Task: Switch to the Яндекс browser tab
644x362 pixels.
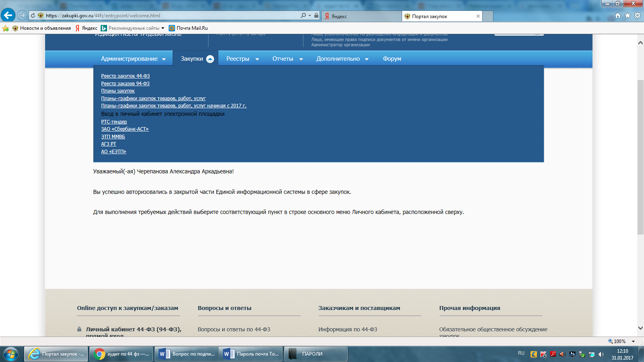Action: [361, 16]
